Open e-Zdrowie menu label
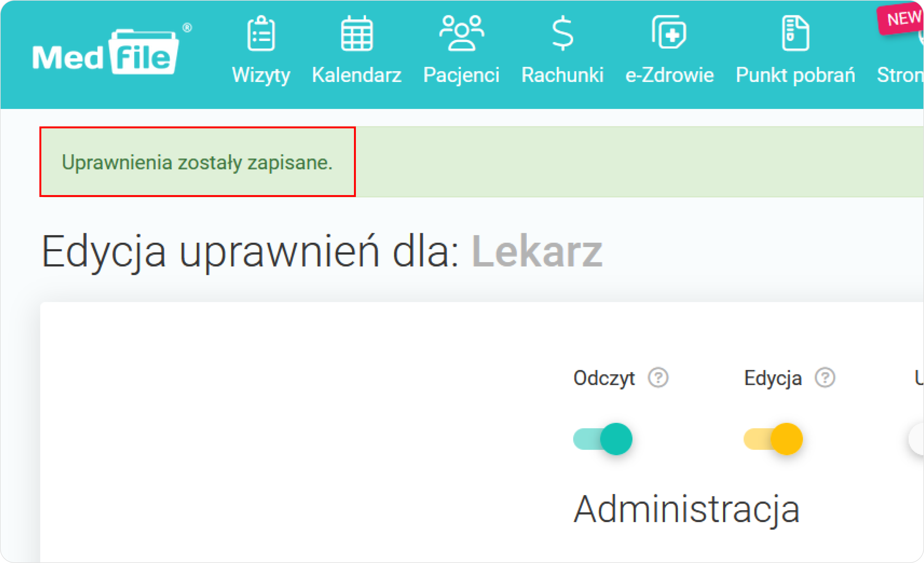 click(x=669, y=75)
